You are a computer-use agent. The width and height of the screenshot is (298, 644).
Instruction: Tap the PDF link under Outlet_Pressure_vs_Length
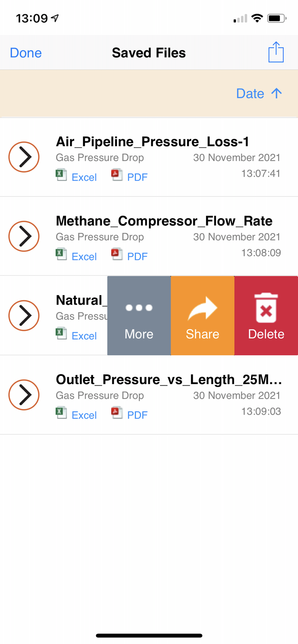[137, 415]
